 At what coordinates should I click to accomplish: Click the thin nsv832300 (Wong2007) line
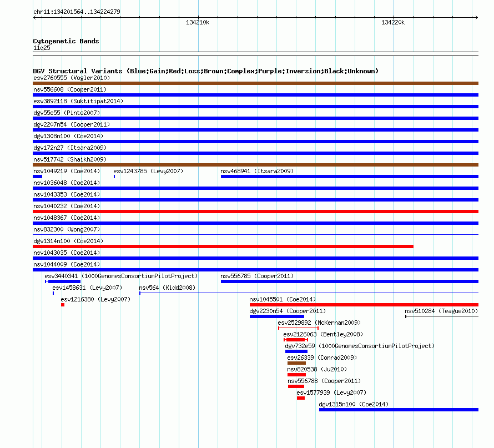click(x=255, y=235)
